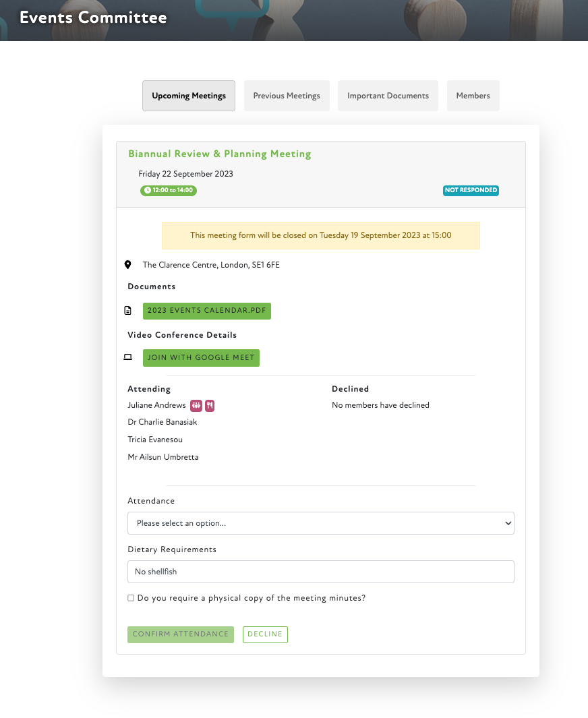Click the laptop icon under Video Conference Details
The width and height of the screenshot is (588, 718).
[128, 357]
